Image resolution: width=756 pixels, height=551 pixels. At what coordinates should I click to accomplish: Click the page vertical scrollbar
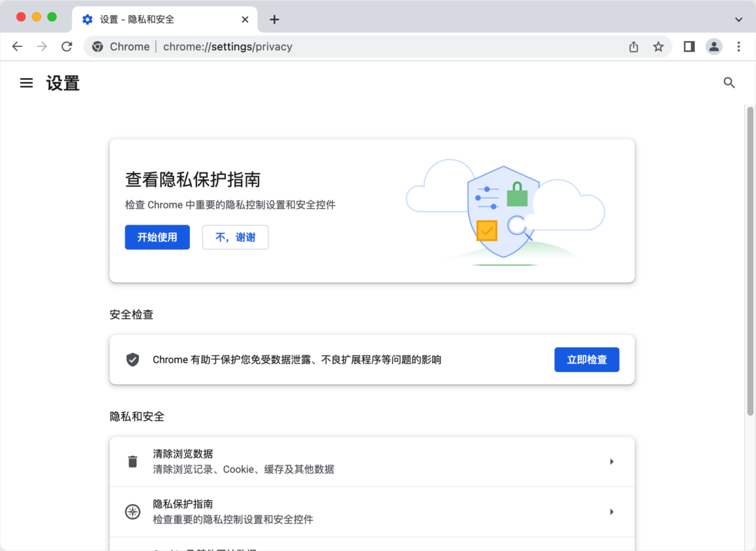point(750,260)
